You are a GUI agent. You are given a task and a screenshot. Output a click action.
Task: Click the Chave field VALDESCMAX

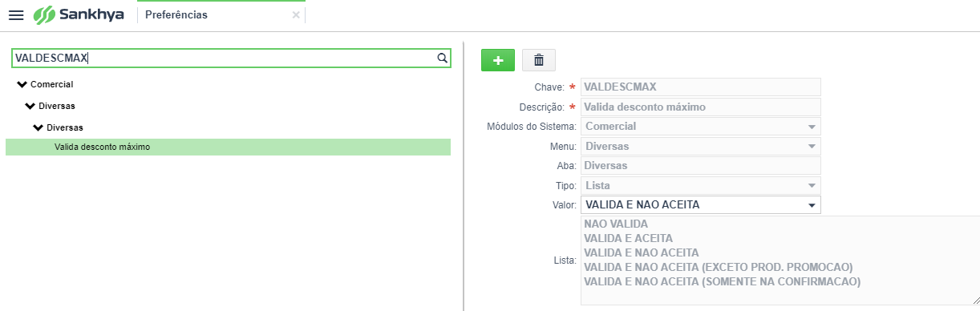pos(701,87)
